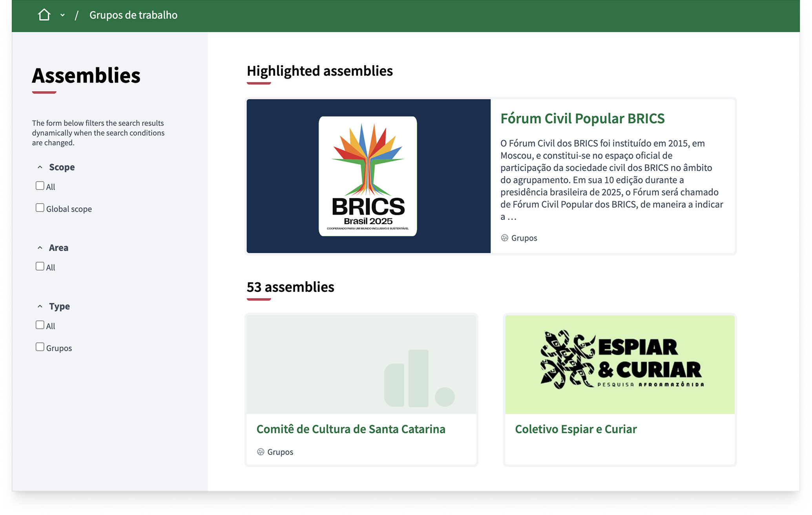The image size is (812, 515).
Task: Click the BRICS card description text
Action: pos(611,180)
